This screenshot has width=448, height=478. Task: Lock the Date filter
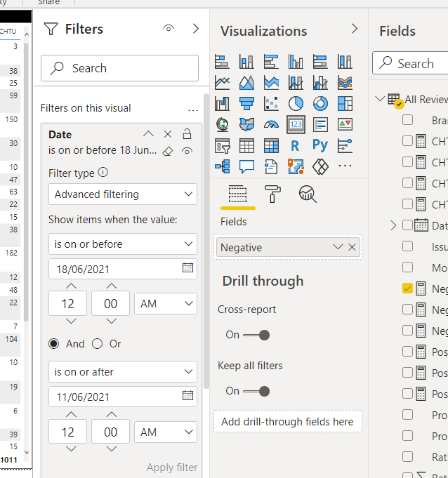point(187,133)
